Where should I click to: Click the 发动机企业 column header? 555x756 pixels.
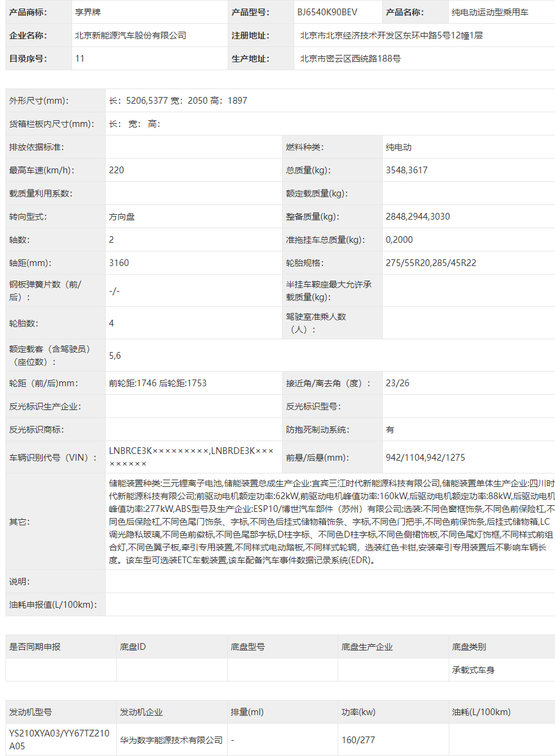coord(142,712)
